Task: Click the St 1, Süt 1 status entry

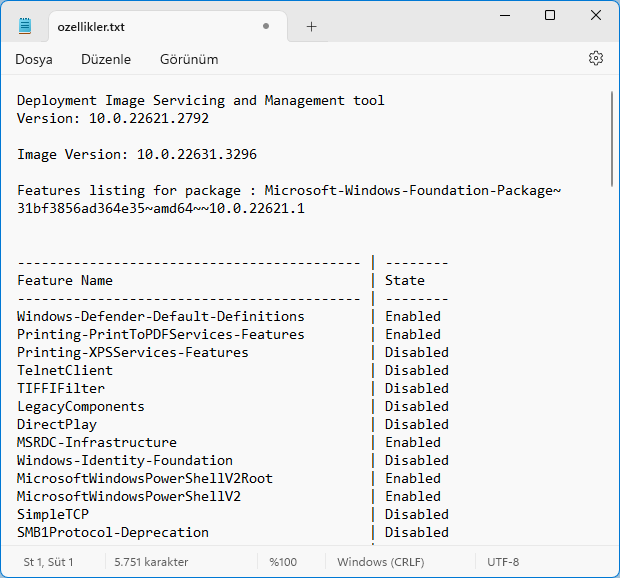Action: 48,562
